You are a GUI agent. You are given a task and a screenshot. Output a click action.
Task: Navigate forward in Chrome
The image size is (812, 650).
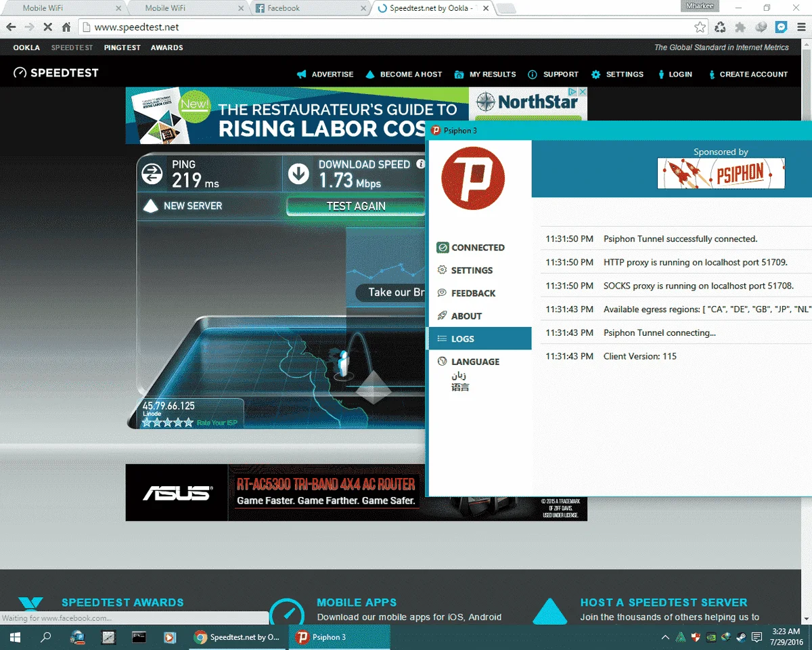[x=29, y=27]
